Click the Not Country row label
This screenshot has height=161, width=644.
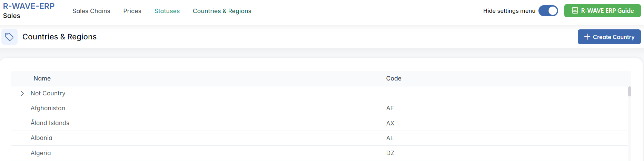click(48, 93)
